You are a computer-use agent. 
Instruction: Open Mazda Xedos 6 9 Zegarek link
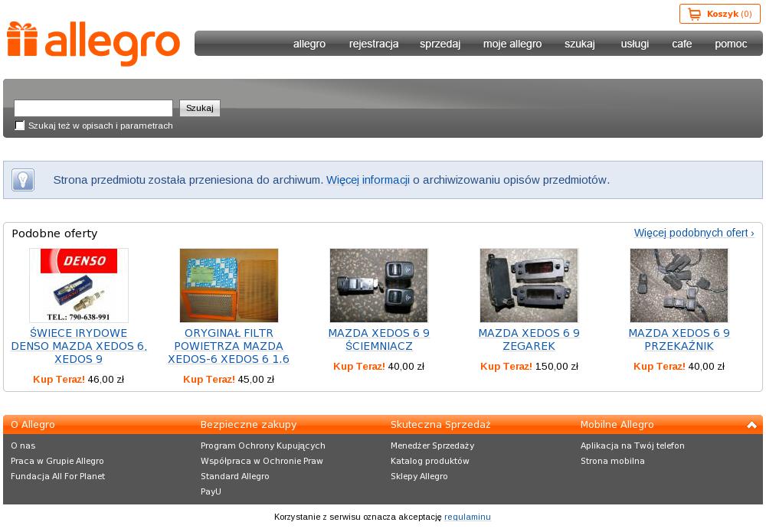point(529,340)
